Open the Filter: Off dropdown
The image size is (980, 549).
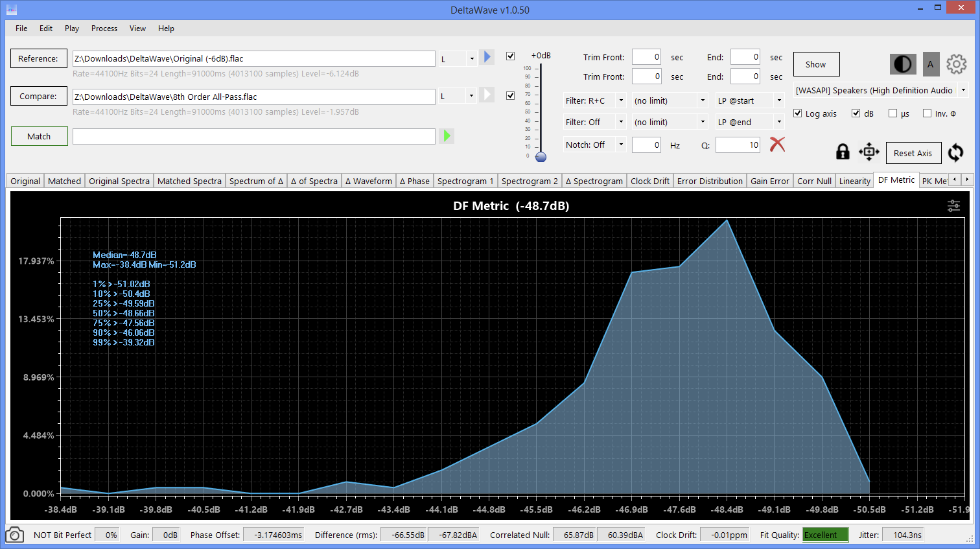tap(594, 122)
